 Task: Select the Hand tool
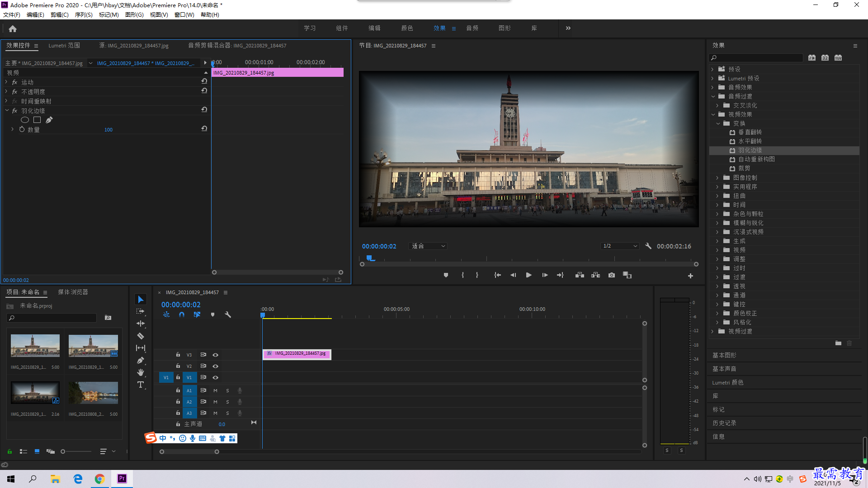(x=141, y=372)
